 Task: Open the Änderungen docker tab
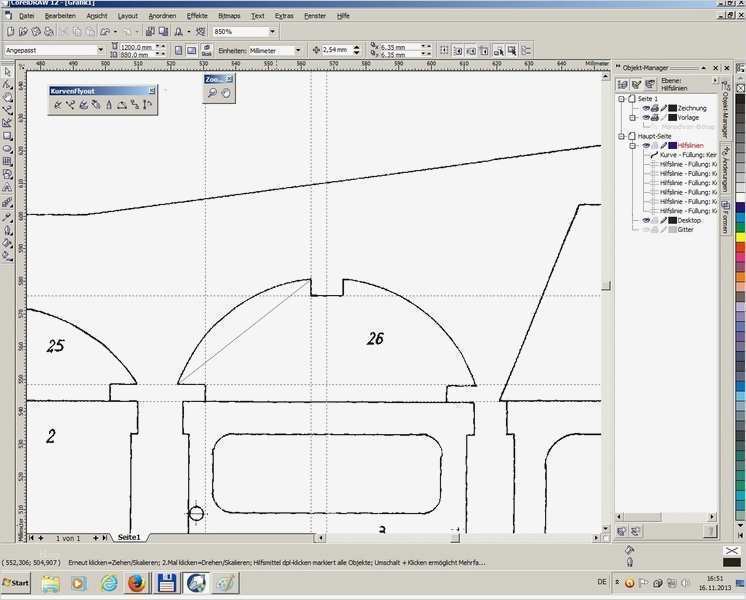725,168
